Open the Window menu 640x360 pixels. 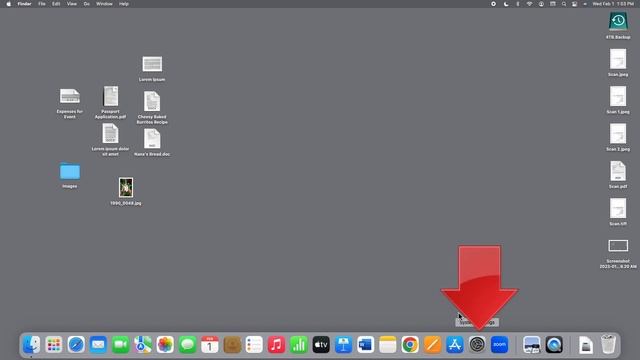pyautogui.click(x=104, y=4)
